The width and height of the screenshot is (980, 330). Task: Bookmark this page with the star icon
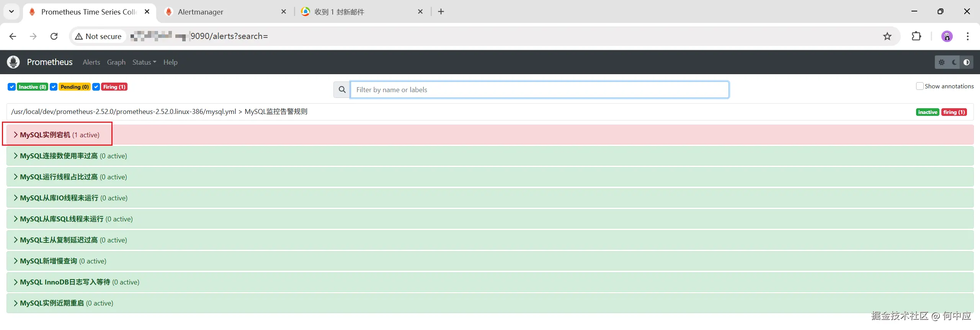887,36
